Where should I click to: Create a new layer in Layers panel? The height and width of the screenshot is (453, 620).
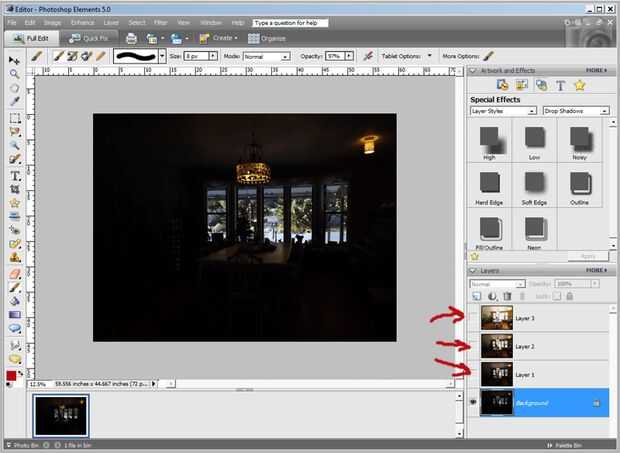[477, 296]
